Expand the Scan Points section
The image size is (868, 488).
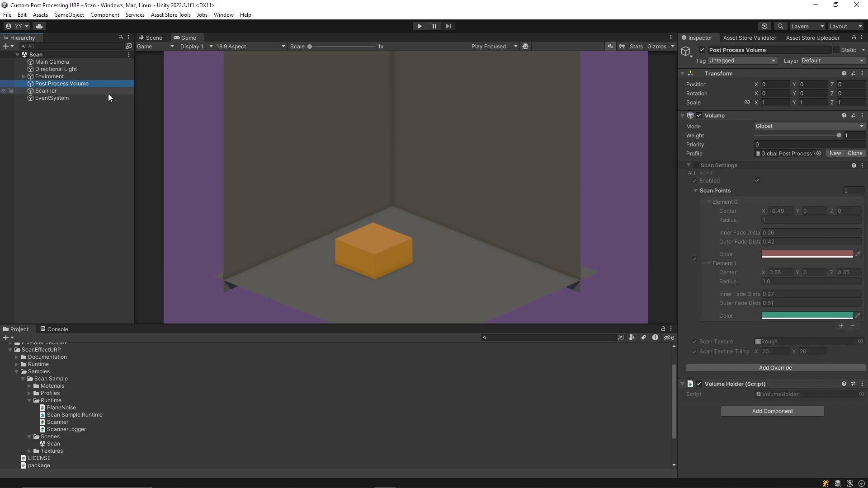click(x=698, y=190)
